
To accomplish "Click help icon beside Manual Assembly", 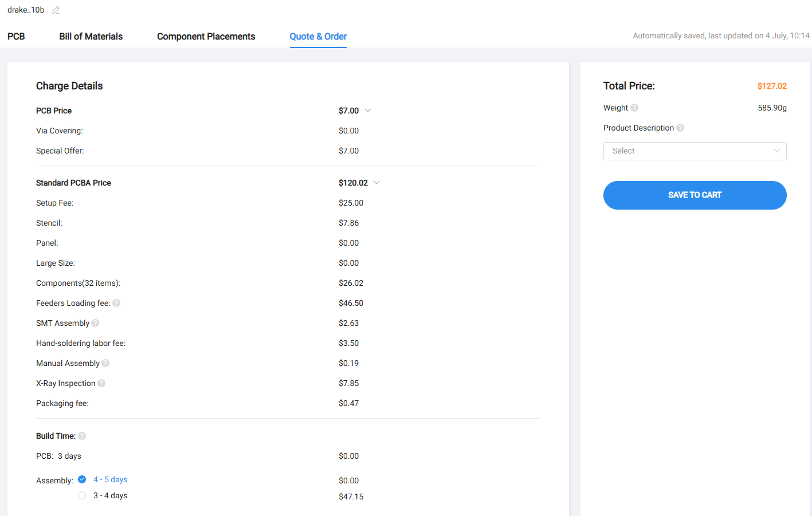I will coord(105,363).
